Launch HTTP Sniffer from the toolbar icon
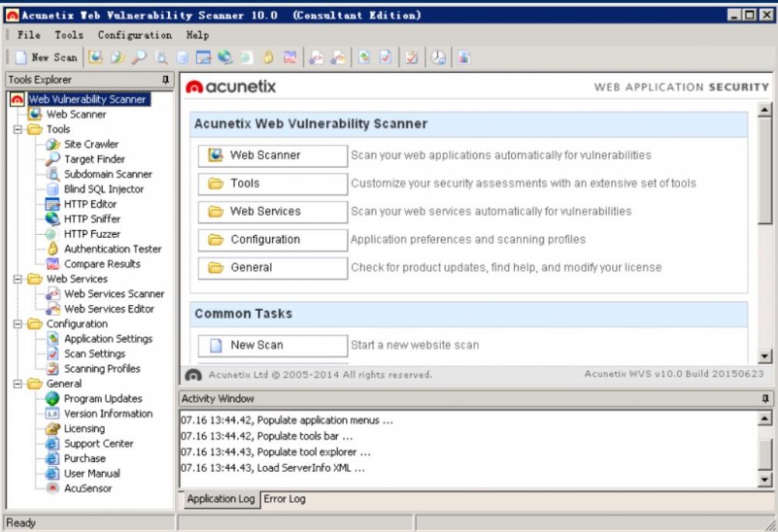Image resolution: width=778 pixels, height=532 pixels. point(225,58)
